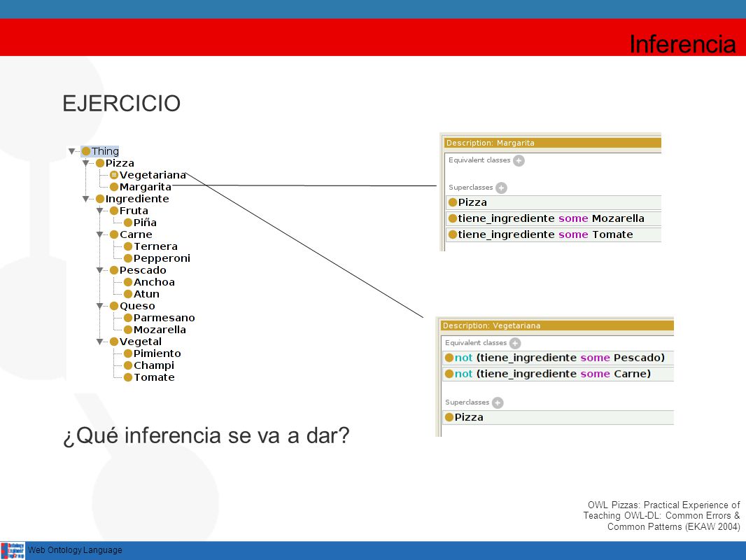The image size is (746, 560).
Task: Click the Thing class circle icon
Action: tap(86, 151)
